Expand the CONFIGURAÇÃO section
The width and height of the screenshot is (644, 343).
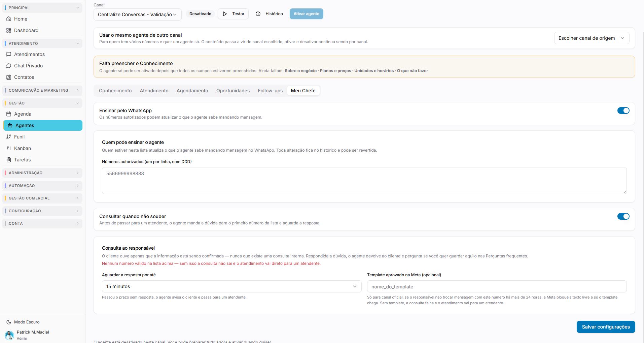tap(42, 211)
